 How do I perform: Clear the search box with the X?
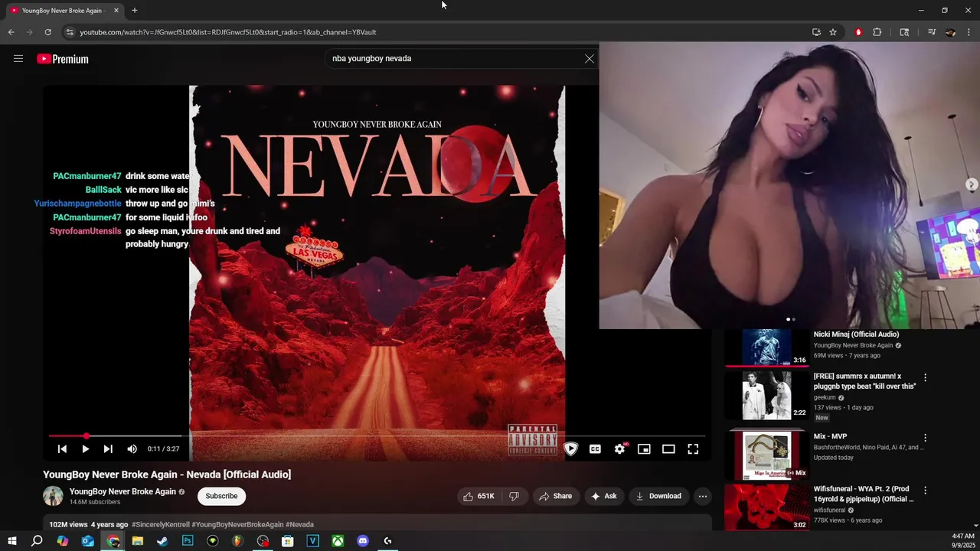pos(590,59)
